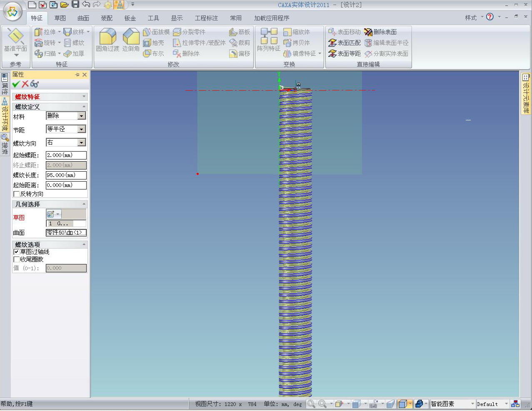Image resolution: width=532 pixels, height=411 pixels.
Task: Cancel thread feature with red X
Action: click(x=25, y=84)
